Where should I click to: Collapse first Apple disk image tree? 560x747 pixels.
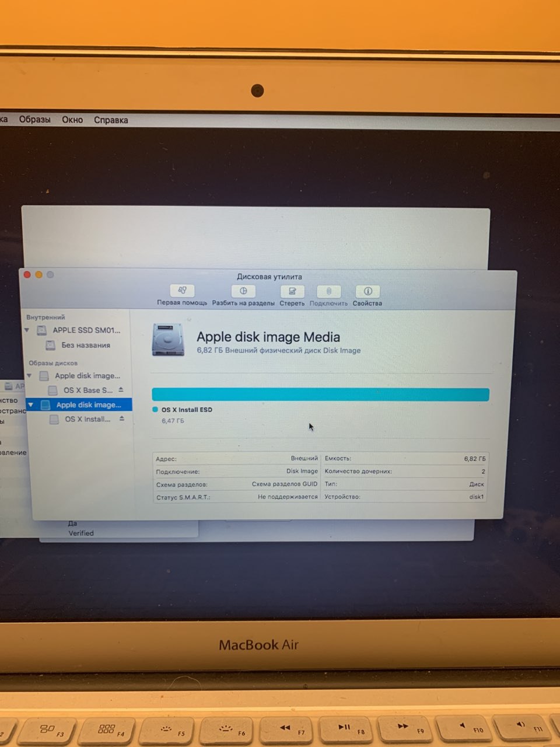pos(29,375)
